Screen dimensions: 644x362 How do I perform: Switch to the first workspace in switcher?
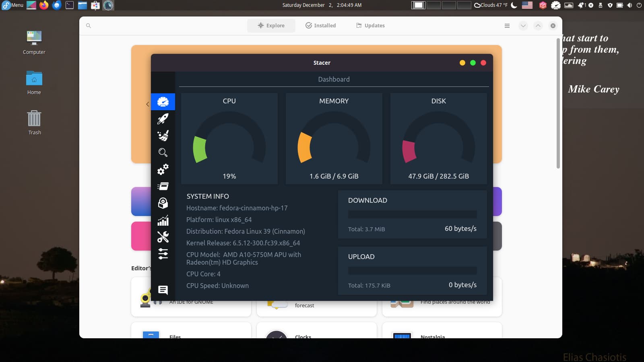(418, 5)
